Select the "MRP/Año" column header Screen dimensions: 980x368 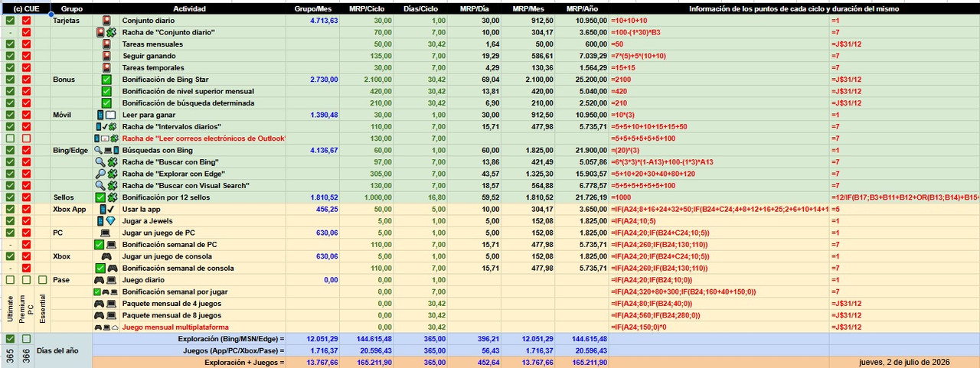[583, 8]
